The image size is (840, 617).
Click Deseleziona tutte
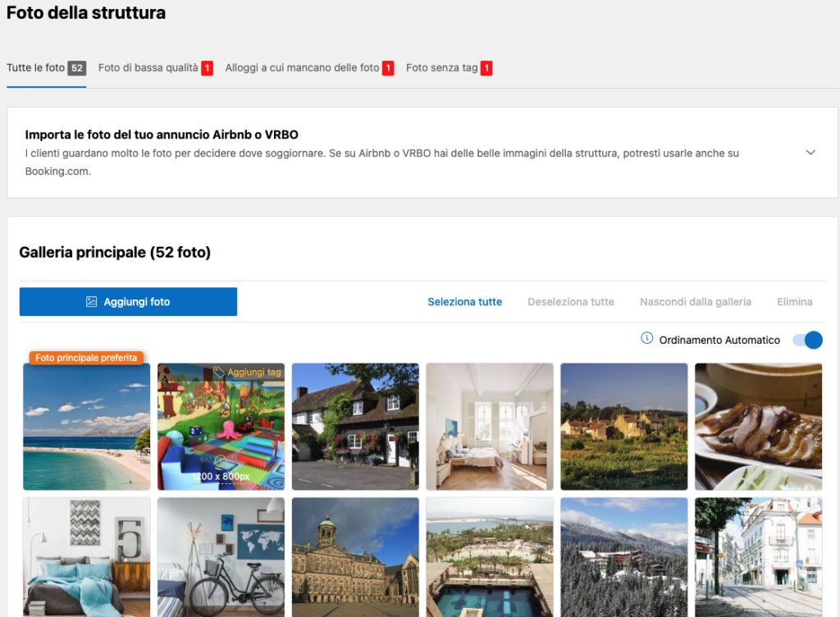tap(571, 302)
